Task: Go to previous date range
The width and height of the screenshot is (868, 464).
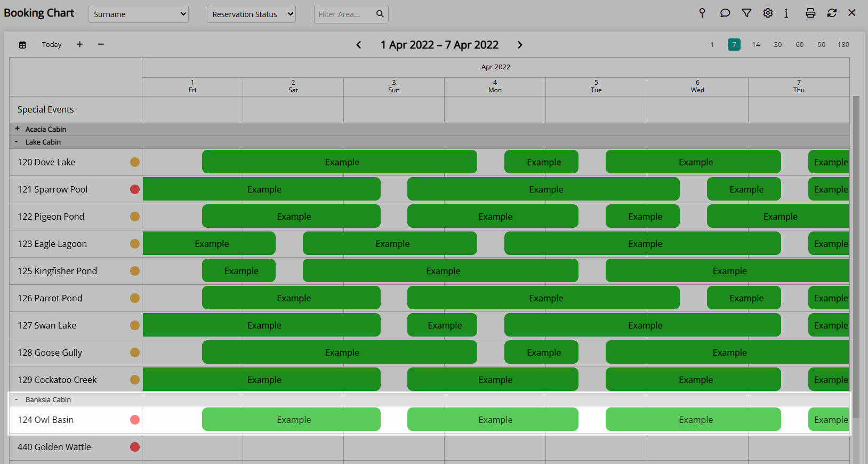Action: tap(359, 45)
